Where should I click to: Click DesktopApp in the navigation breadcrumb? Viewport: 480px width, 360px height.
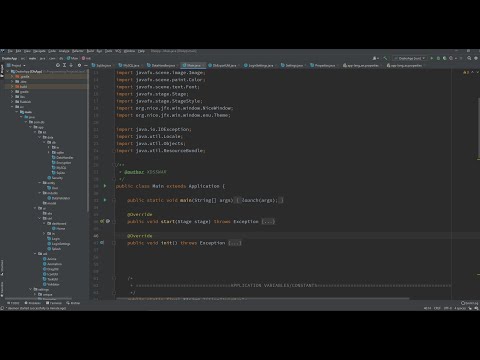(9, 58)
